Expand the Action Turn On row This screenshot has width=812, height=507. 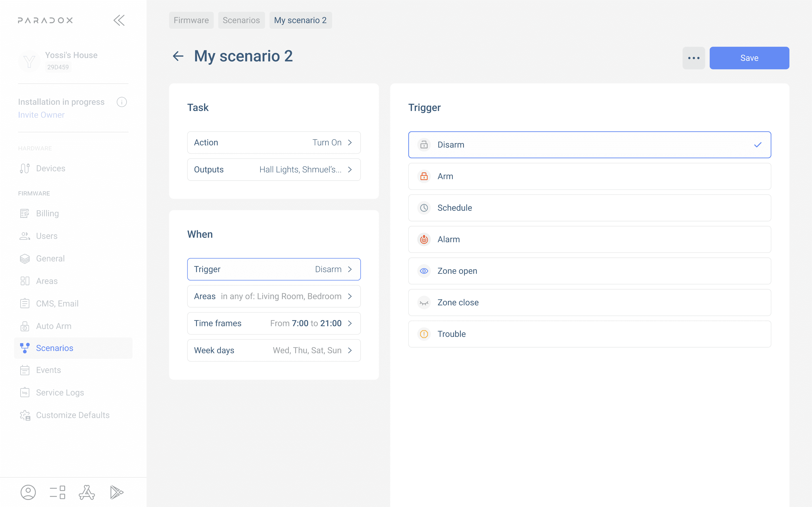(x=274, y=143)
